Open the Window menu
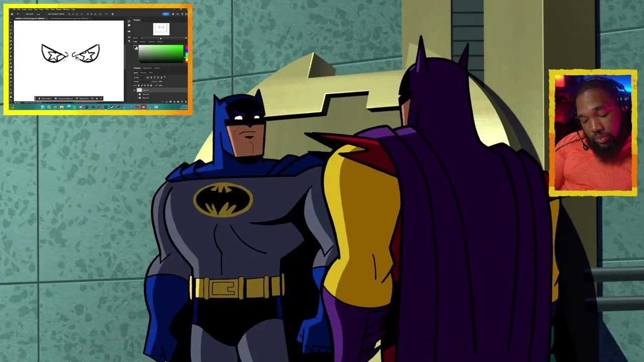 tap(66, 10)
